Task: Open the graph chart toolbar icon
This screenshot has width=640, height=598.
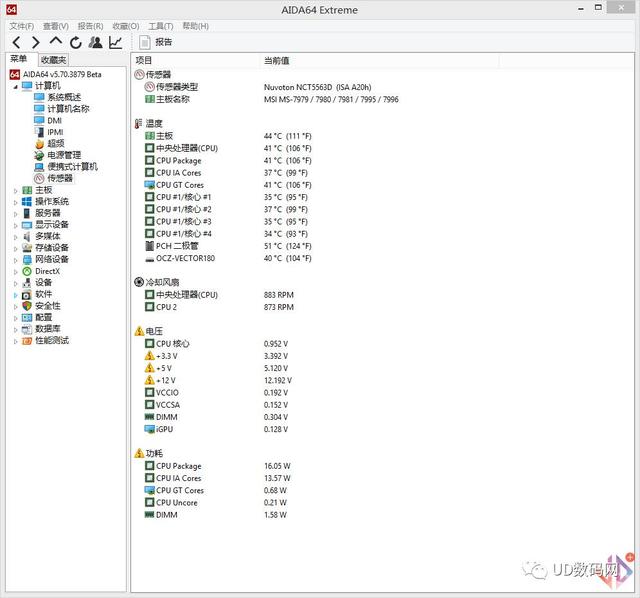Action: pyautogui.click(x=116, y=42)
